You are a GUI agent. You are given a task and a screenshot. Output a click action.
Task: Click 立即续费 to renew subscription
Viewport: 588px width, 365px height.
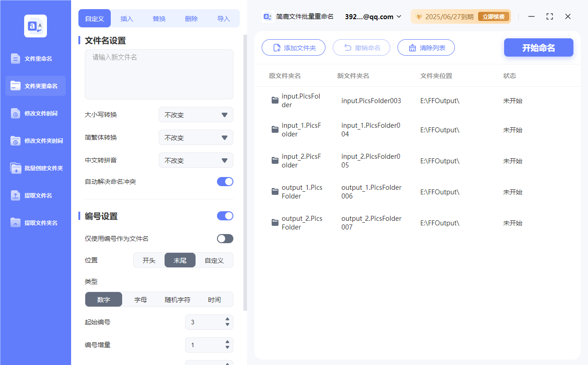(x=493, y=16)
